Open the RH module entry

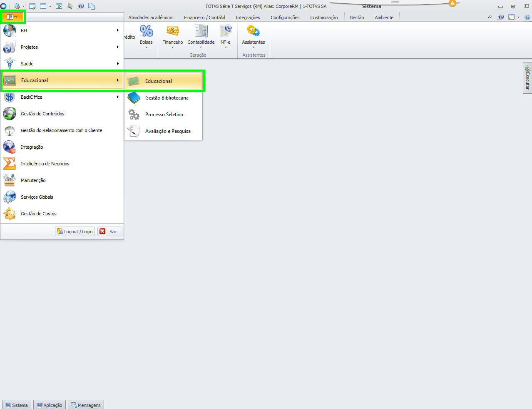[x=62, y=30]
